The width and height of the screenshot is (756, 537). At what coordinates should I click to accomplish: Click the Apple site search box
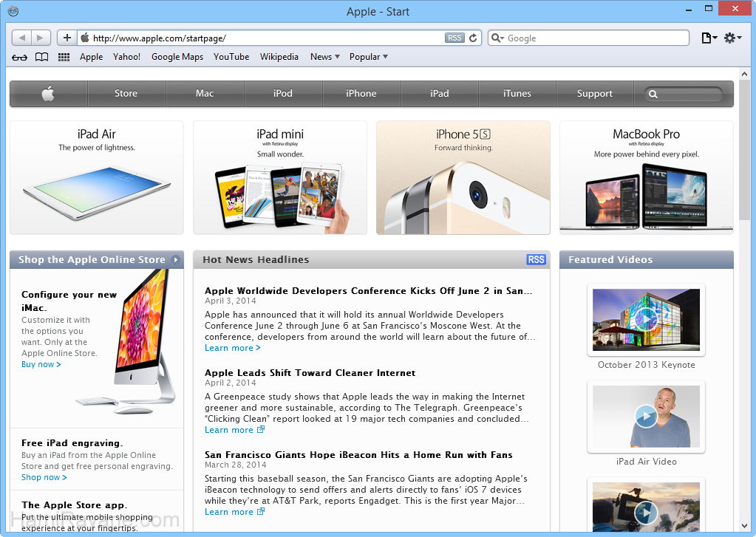[684, 94]
